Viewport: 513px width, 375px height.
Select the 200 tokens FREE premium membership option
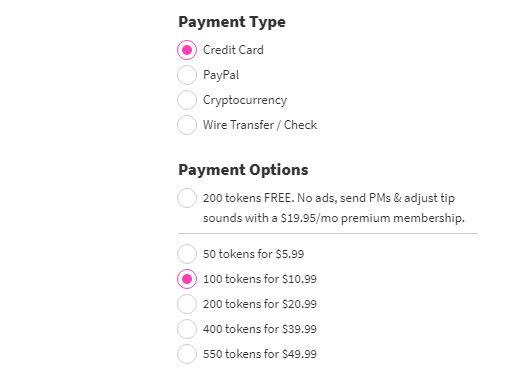click(187, 198)
